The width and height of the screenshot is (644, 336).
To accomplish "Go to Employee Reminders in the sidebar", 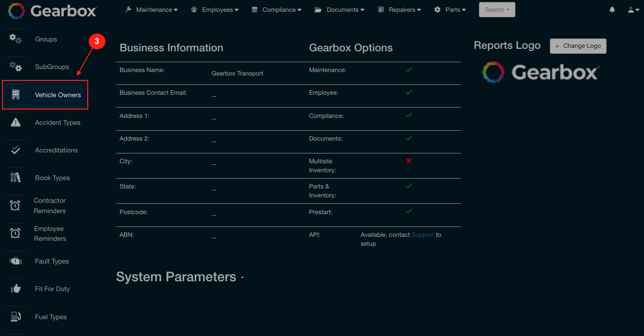I will pos(50,233).
